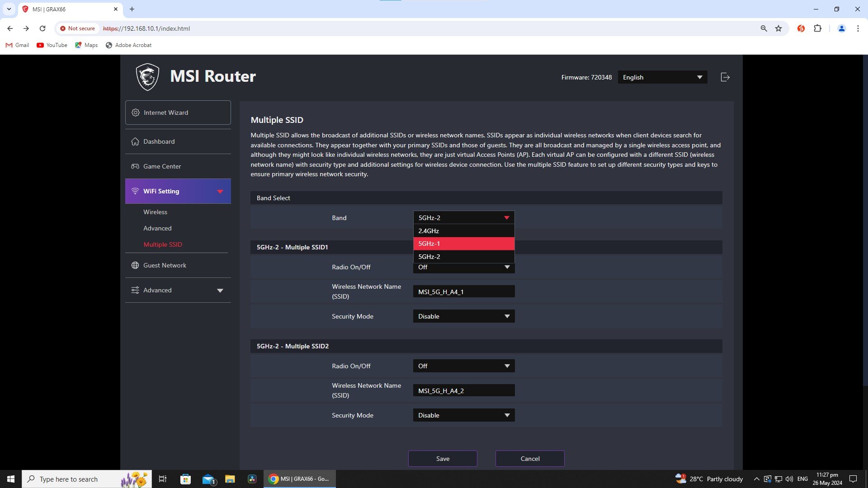
Task: Bookmark this page with star icon
Action: (778, 28)
